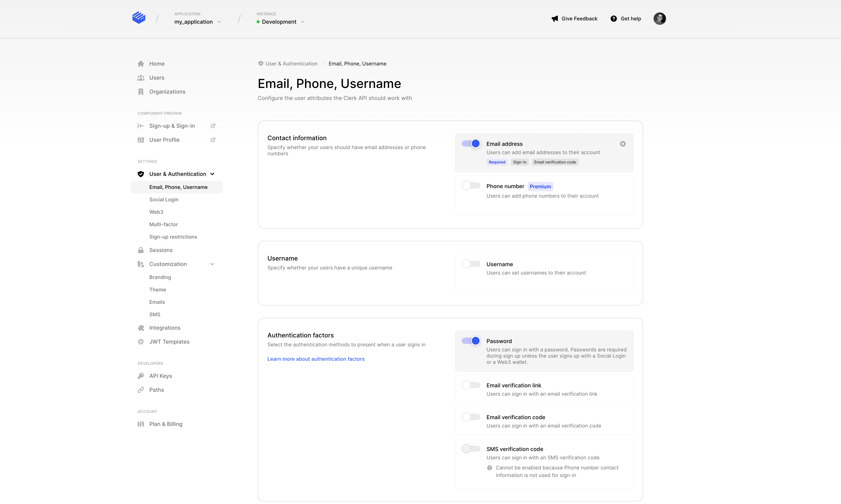
Task: Go to Social Login settings
Action: [164, 200]
